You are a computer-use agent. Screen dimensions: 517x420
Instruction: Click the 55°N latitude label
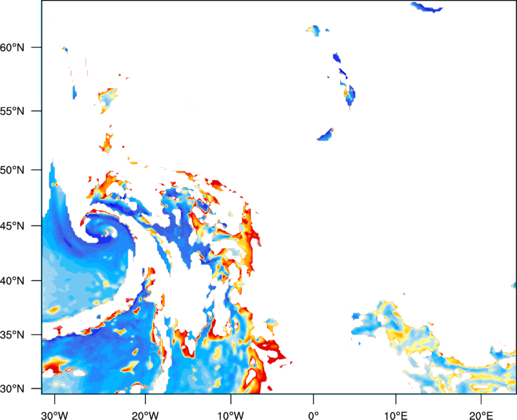pos(12,111)
